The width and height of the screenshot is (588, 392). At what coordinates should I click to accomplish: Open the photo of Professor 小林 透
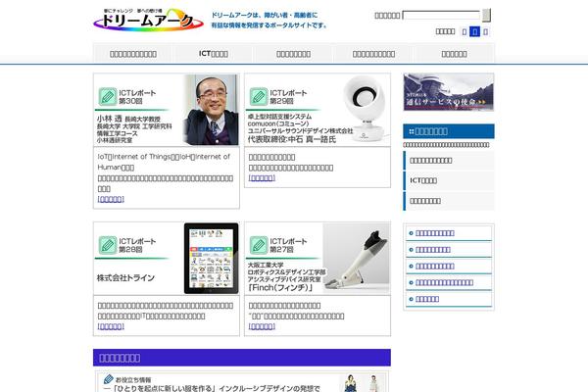click(211, 110)
